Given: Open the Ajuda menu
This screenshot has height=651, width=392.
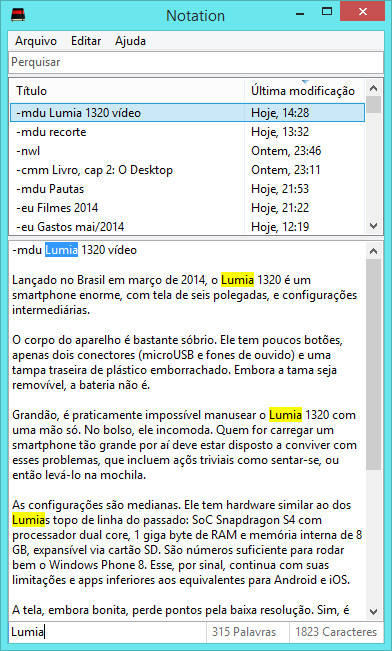Looking at the screenshot, I should (130, 41).
